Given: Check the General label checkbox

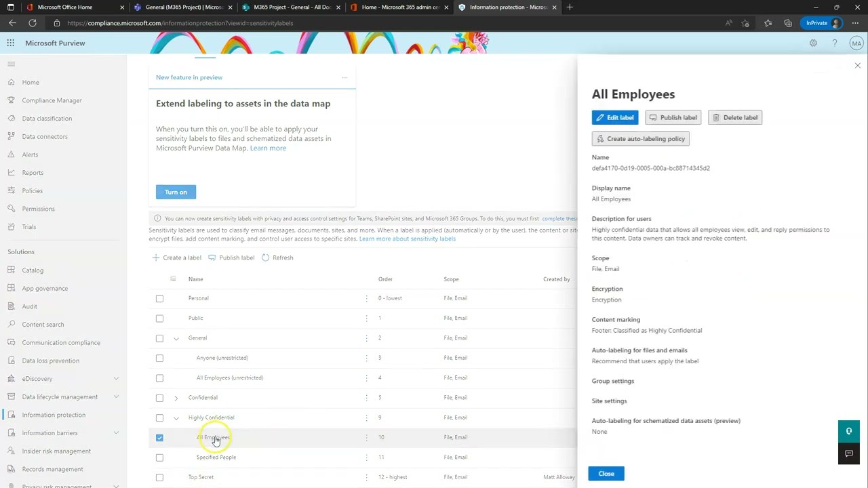Looking at the screenshot, I should [x=159, y=338].
